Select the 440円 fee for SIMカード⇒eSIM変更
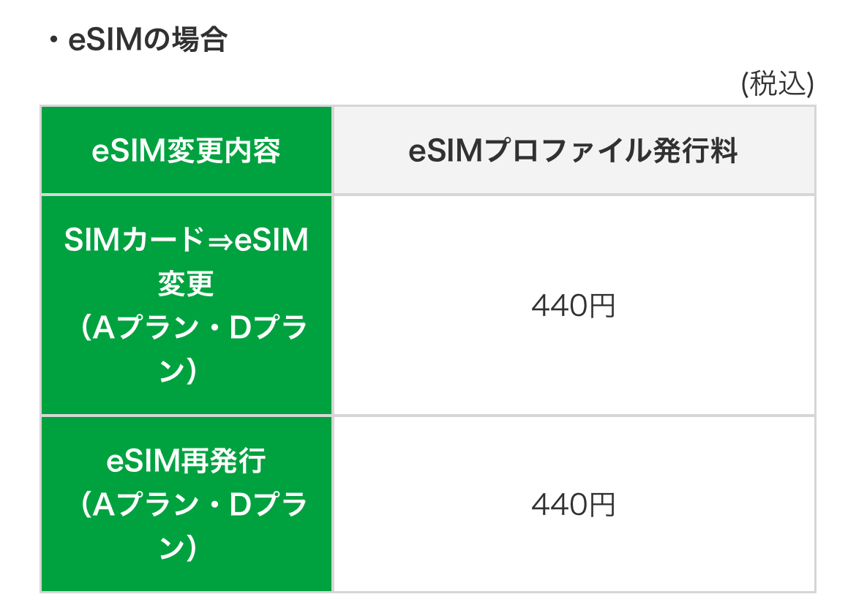This screenshot has height=616, width=856. 573,306
